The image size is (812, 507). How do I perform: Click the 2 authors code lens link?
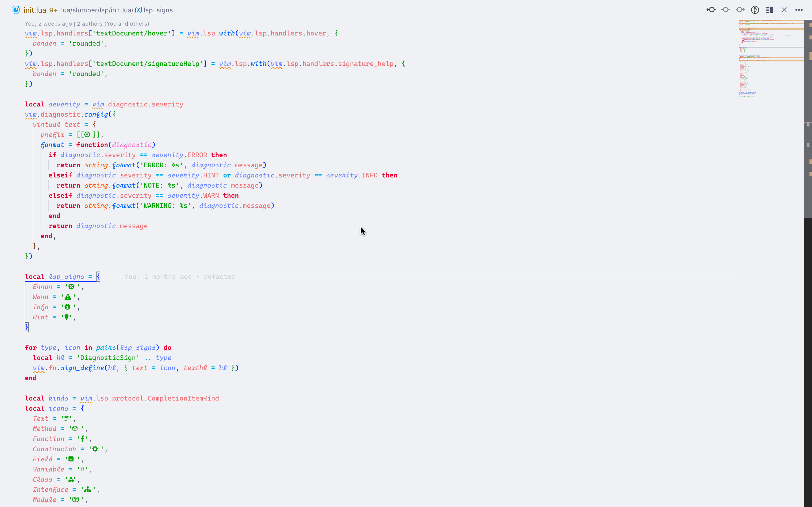click(113, 23)
